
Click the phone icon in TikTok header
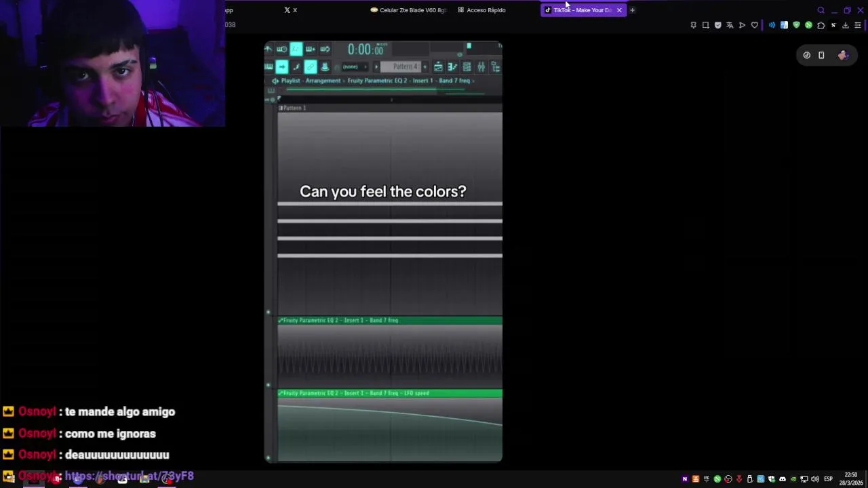tap(821, 56)
